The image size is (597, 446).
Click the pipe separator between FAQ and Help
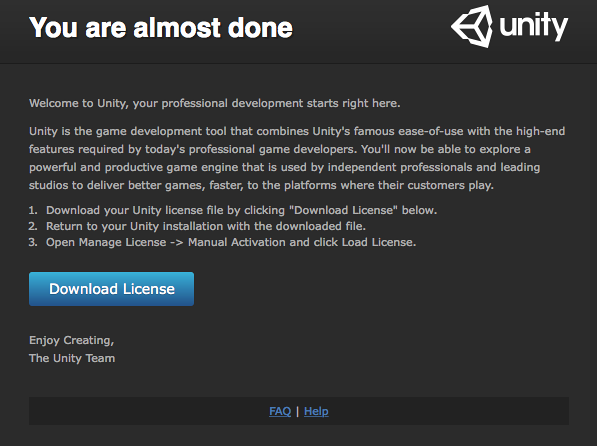coord(297,411)
